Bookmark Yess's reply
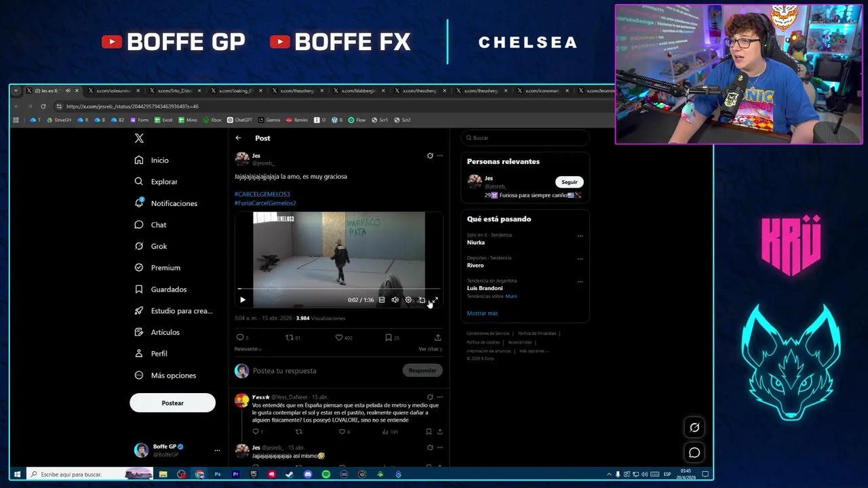 [429, 432]
